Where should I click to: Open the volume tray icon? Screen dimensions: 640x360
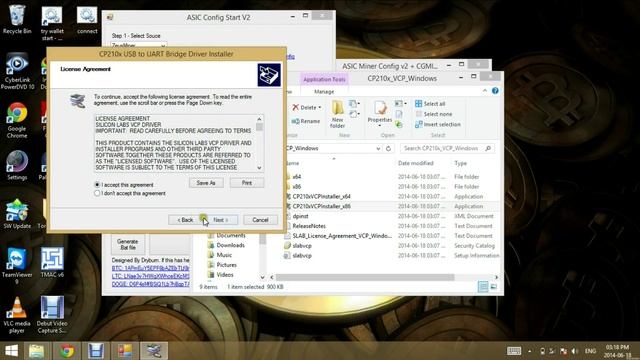click(x=575, y=351)
